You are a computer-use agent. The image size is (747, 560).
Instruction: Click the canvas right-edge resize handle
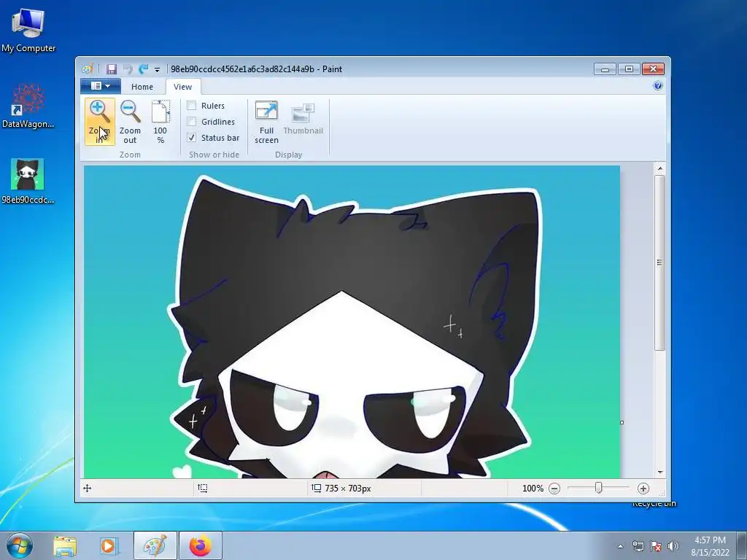pyautogui.click(x=622, y=422)
